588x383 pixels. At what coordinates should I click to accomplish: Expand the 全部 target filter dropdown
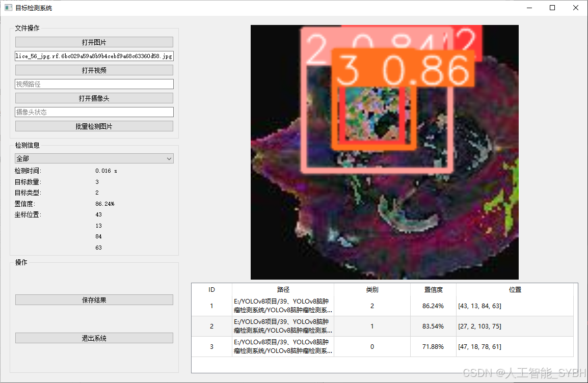point(94,158)
